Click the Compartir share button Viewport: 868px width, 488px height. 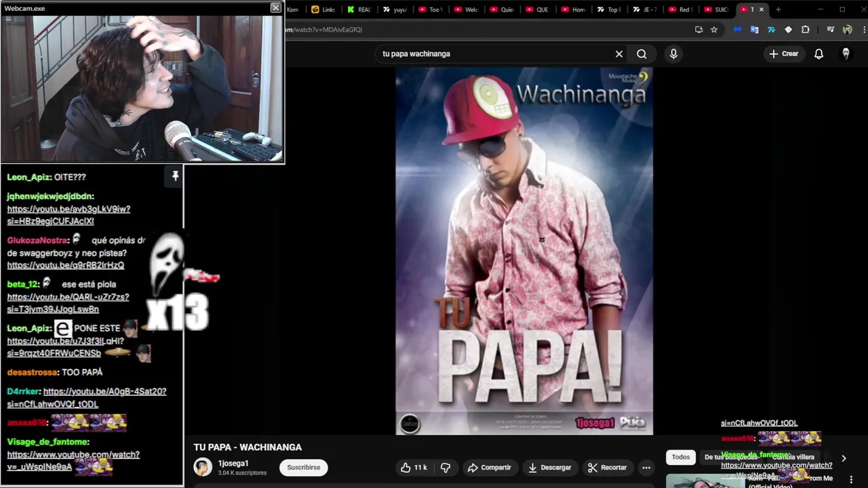click(490, 468)
